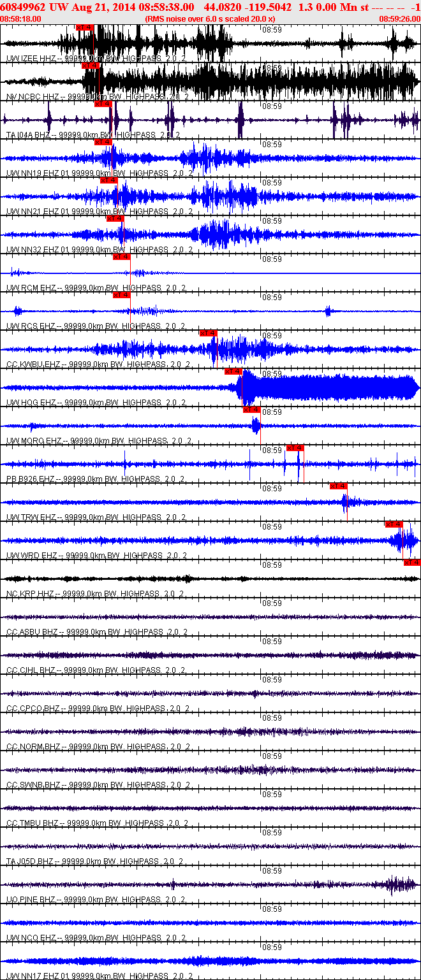Screen dimensions: 421x980
Task: Click the UW HOG EHZ station label
Action: (x=96, y=402)
